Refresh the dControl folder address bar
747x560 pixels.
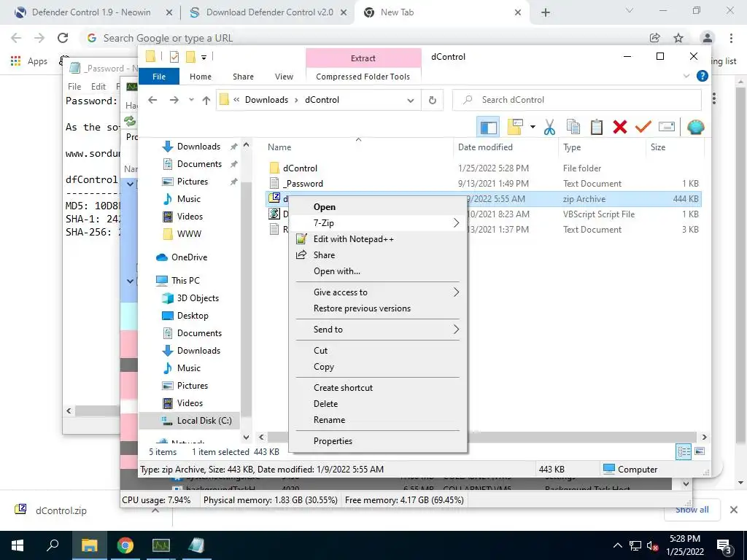point(432,100)
